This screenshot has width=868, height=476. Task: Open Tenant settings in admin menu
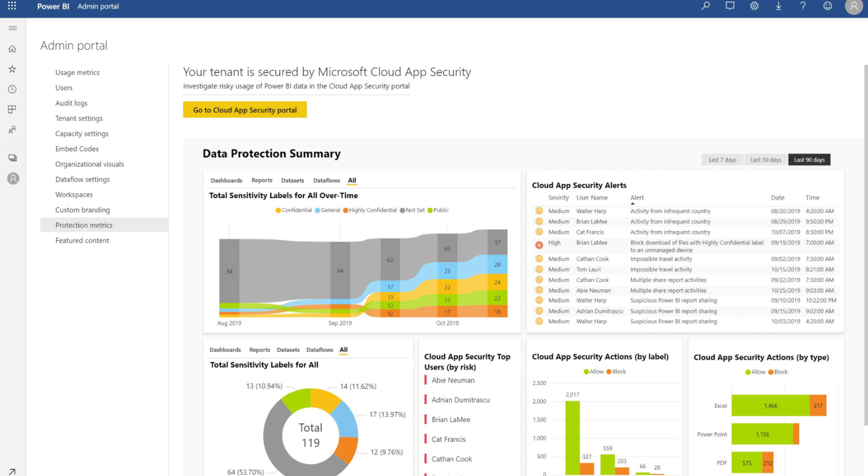pyautogui.click(x=79, y=118)
